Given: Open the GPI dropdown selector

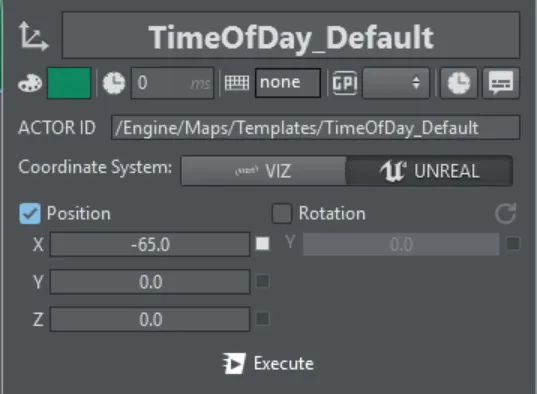Looking at the screenshot, I should 396,83.
